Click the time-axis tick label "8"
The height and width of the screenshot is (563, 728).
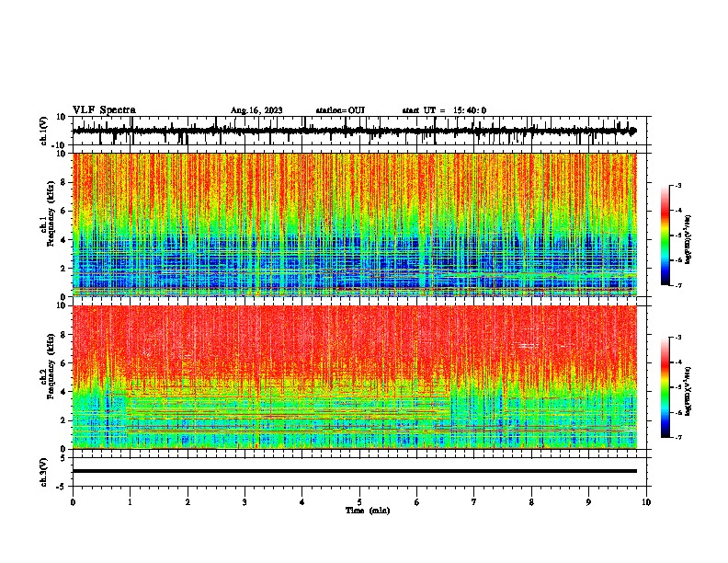531,502
